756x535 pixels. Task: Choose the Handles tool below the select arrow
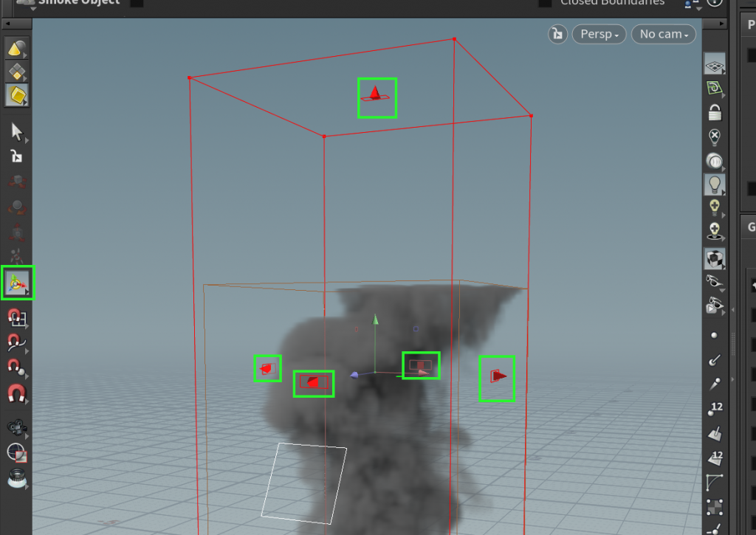(x=16, y=156)
